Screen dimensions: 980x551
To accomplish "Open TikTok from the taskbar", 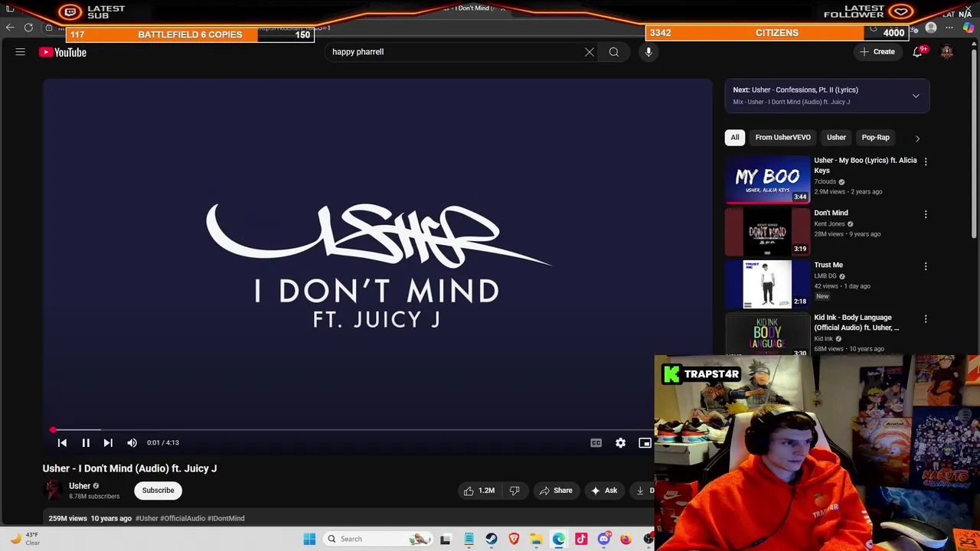I will [581, 539].
